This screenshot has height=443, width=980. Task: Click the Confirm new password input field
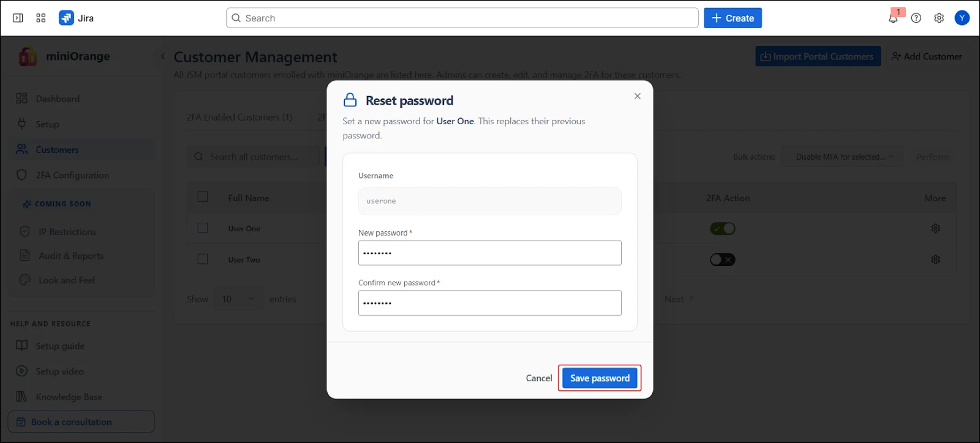coord(489,303)
